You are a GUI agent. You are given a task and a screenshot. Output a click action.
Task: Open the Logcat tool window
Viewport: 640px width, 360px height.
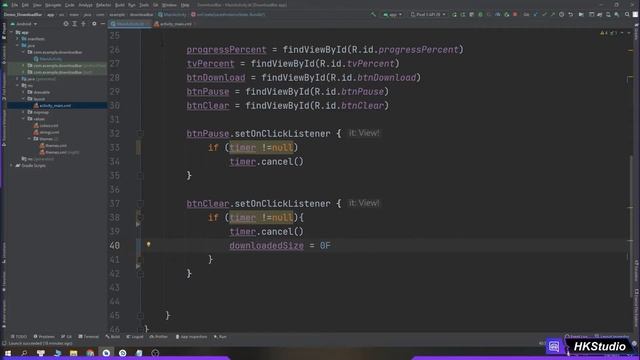pyautogui.click(x=135, y=337)
